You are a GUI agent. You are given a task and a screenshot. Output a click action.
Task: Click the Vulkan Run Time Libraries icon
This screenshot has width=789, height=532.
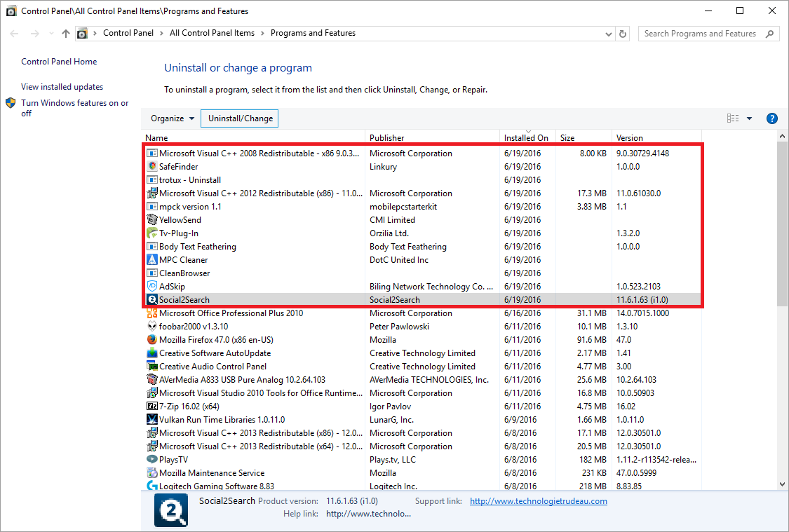coord(152,419)
